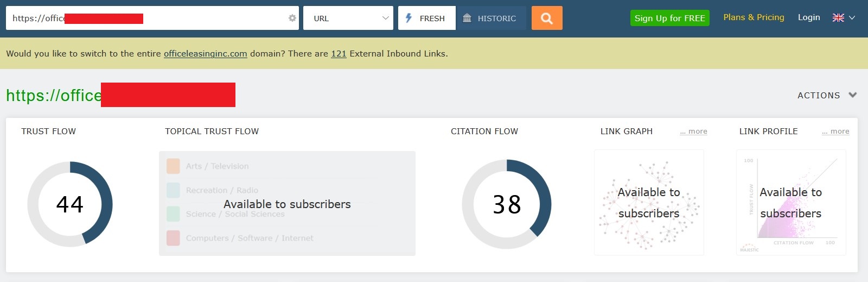Open Link Graph more link
Viewport: 868px width, 282px height.
click(x=693, y=131)
